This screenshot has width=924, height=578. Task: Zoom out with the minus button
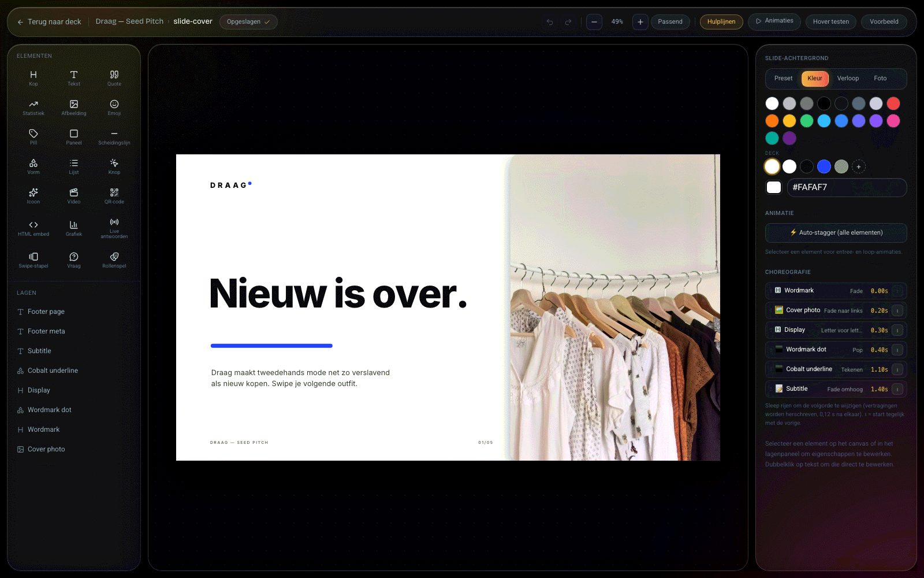pos(594,22)
